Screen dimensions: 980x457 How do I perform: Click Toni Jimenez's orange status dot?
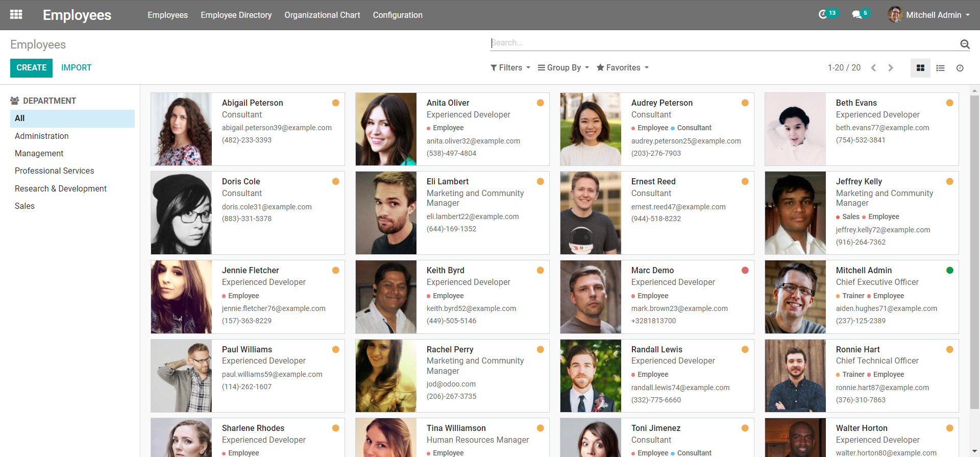[x=745, y=428]
